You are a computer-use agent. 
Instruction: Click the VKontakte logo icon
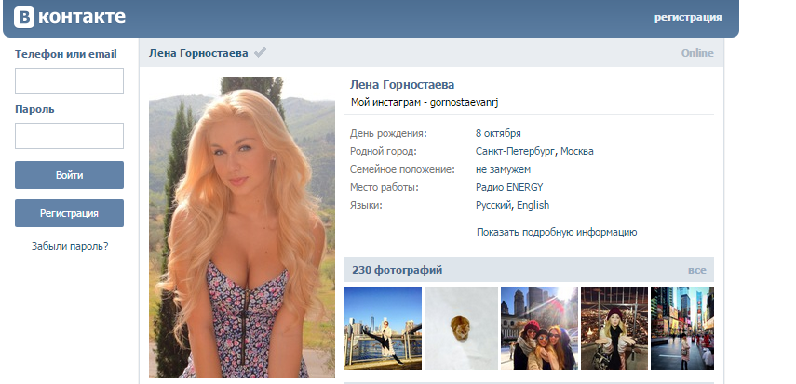click(24, 17)
